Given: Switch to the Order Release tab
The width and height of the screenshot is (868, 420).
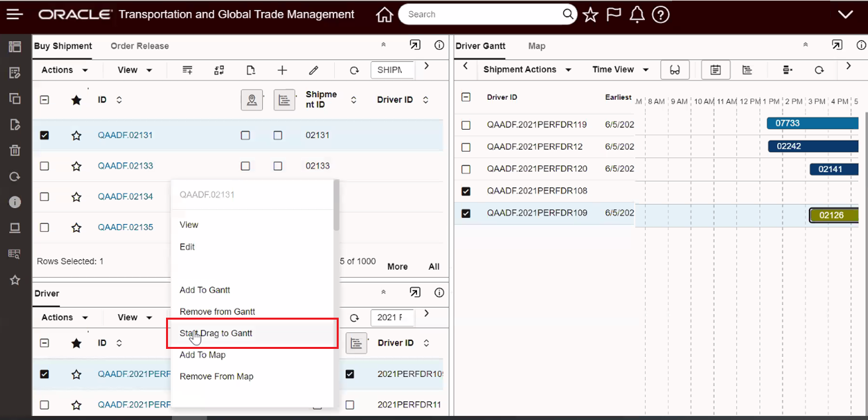Looking at the screenshot, I should (139, 46).
